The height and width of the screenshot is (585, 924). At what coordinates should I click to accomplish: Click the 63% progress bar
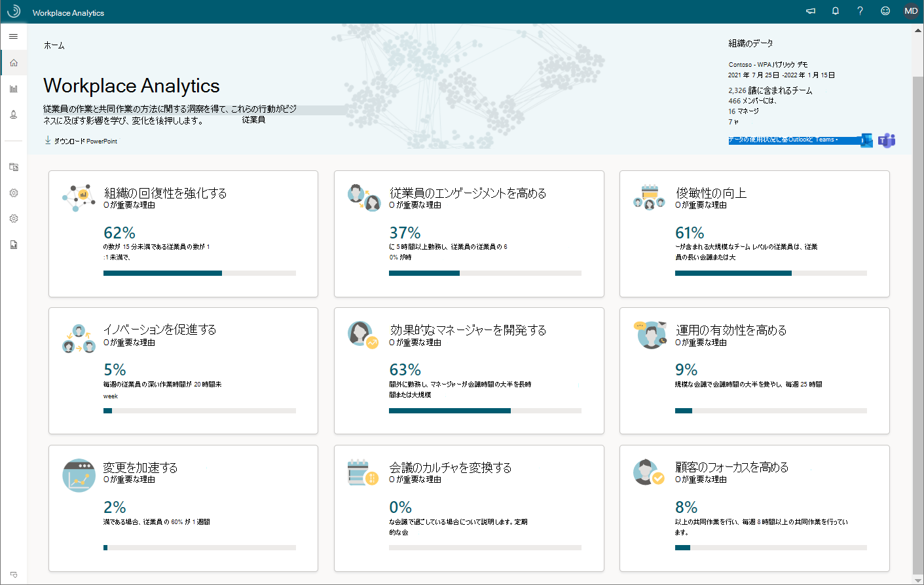tap(485, 411)
